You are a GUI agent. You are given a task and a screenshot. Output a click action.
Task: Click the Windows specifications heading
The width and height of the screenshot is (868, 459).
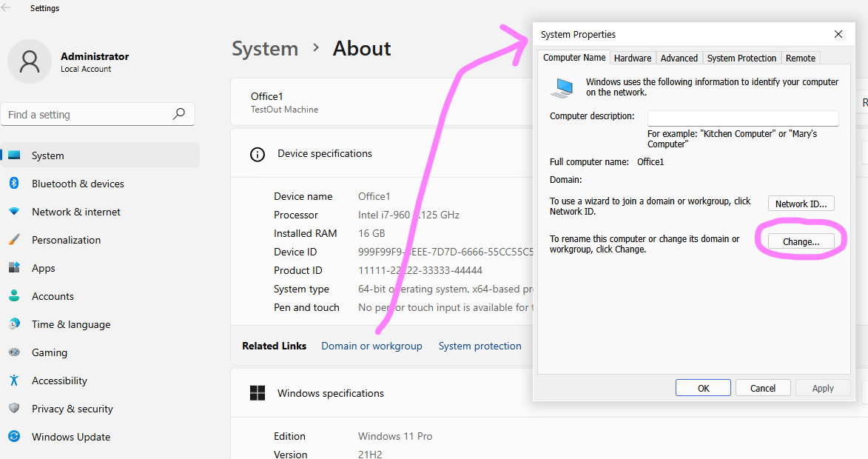[331, 394]
